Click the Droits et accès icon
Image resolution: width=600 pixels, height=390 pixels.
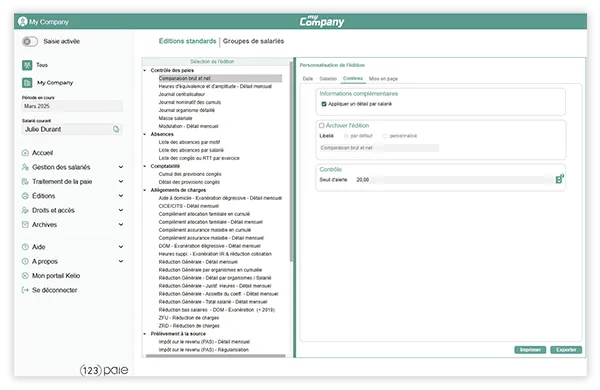coord(25,210)
